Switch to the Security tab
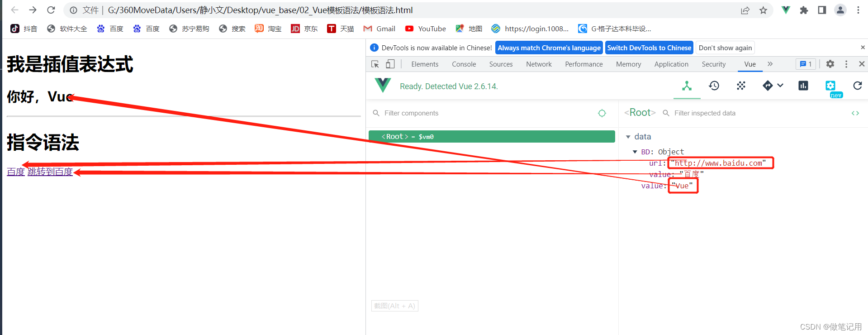 point(713,64)
